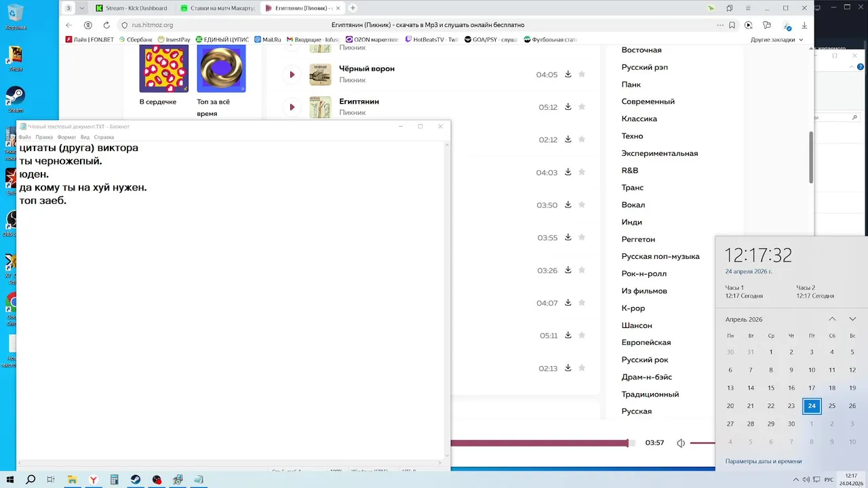Open the Русский рок genre
Viewport: 868px width, 488px height.
click(x=645, y=360)
